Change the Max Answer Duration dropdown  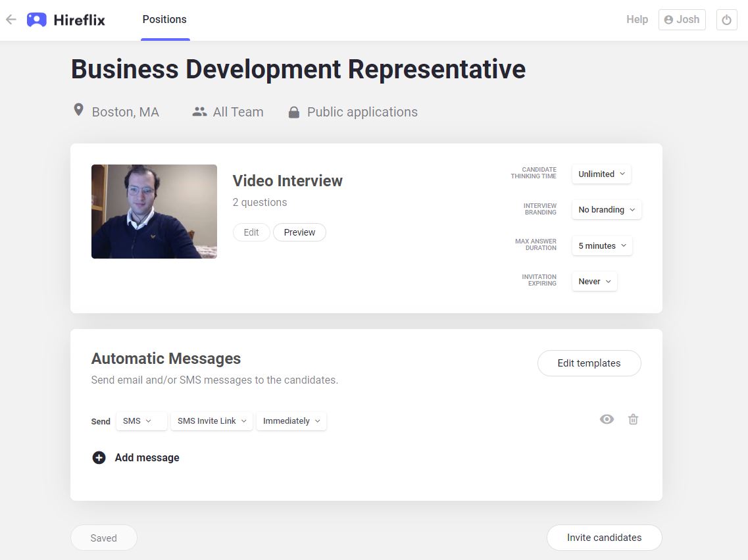tap(602, 245)
